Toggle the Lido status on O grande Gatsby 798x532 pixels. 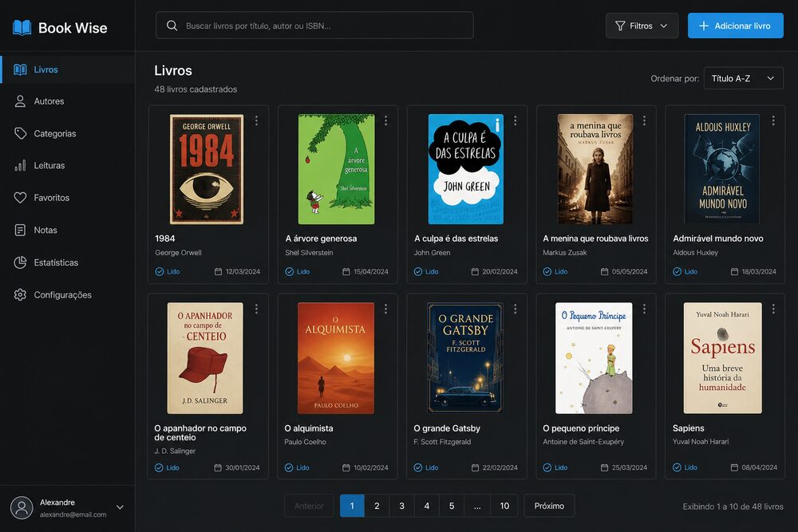click(426, 467)
